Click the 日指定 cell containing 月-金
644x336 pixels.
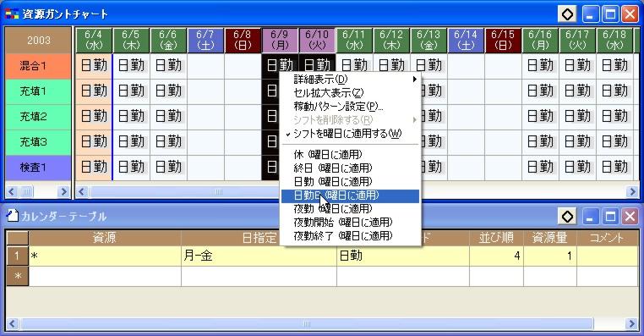pyautogui.click(x=259, y=256)
